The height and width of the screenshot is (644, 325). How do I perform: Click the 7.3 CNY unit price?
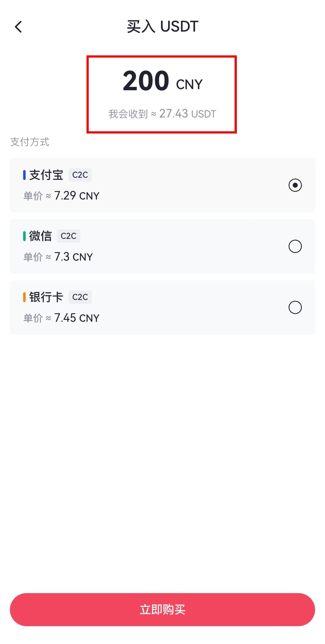73,257
